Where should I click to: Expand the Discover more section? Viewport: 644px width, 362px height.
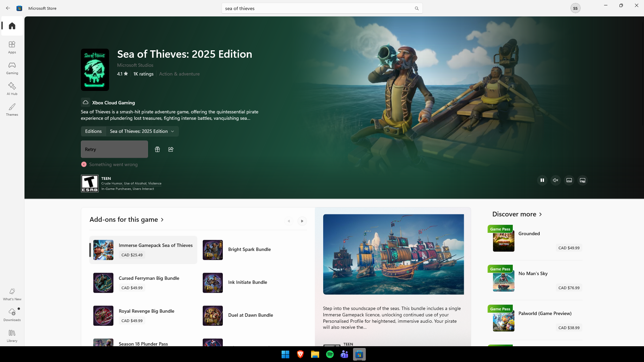(517, 214)
